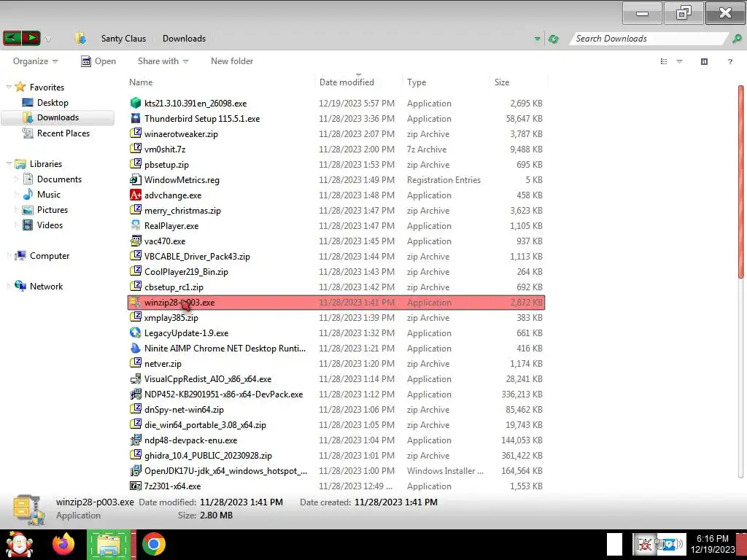Select the 7z2301-x64.exe icon
Viewport: 747px width, 560px height.
pos(136,486)
